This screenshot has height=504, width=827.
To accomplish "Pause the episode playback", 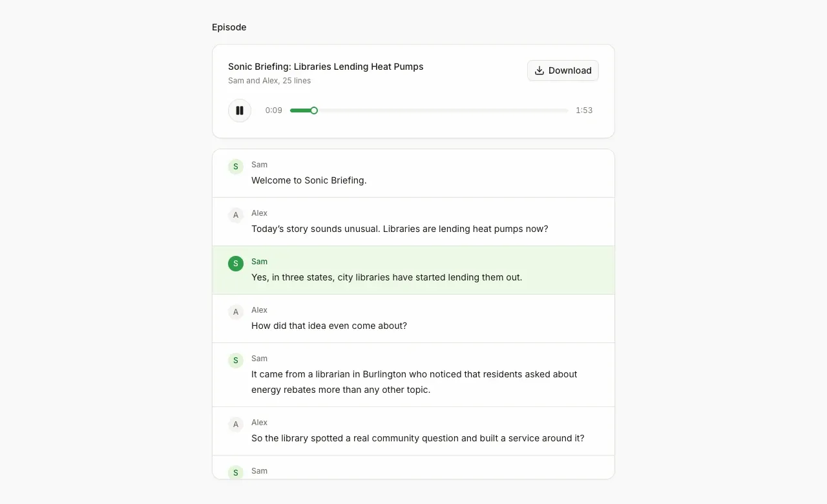I will point(240,110).
